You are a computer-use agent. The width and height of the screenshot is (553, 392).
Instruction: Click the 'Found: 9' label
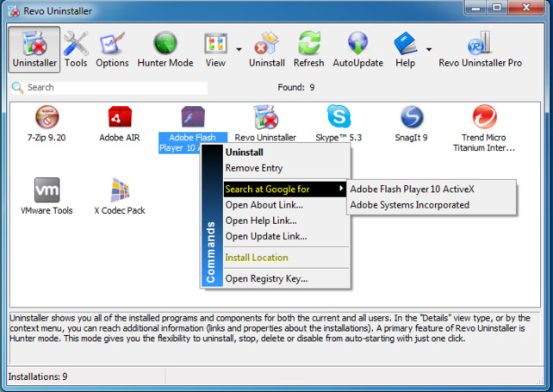coord(296,88)
